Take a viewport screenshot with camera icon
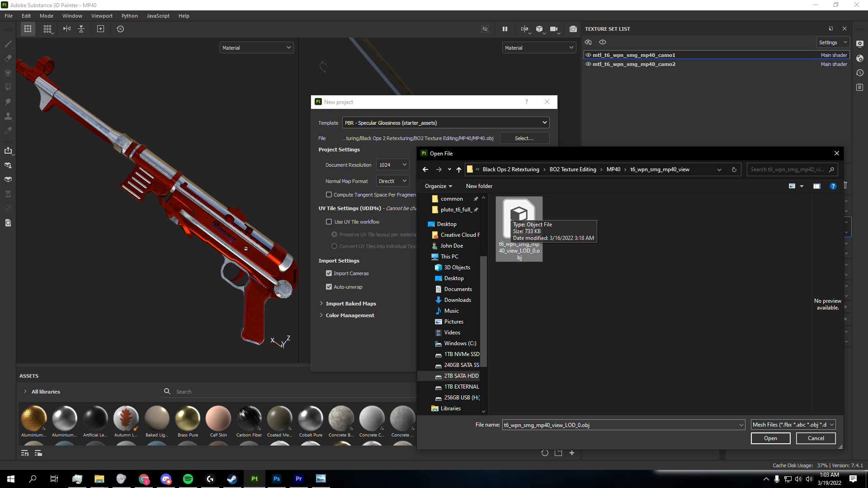Viewport: 868px width, 488px height. pos(573,29)
